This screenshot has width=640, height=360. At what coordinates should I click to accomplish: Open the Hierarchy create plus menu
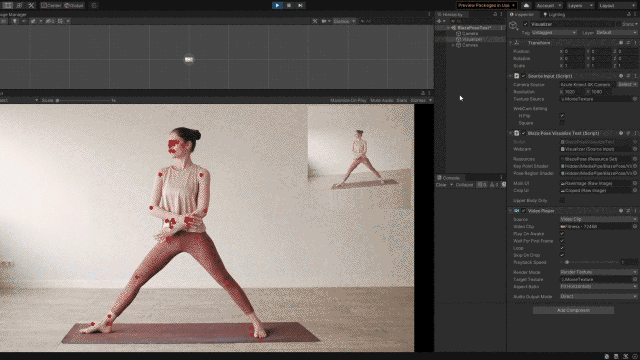coord(440,21)
